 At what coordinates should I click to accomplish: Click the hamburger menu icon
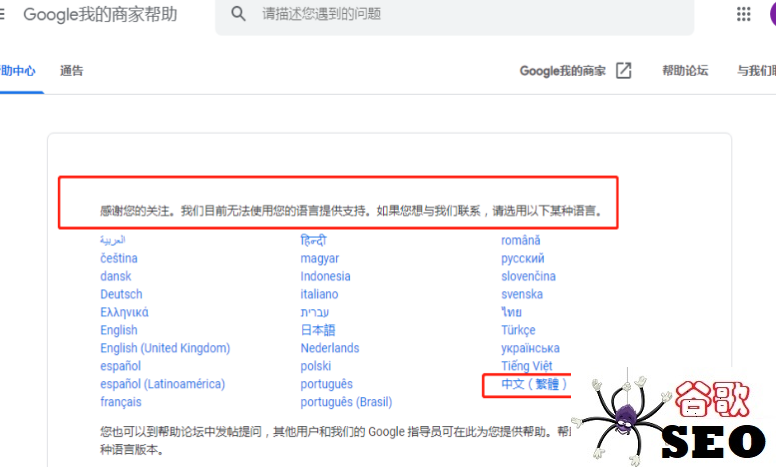pos(2,14)
